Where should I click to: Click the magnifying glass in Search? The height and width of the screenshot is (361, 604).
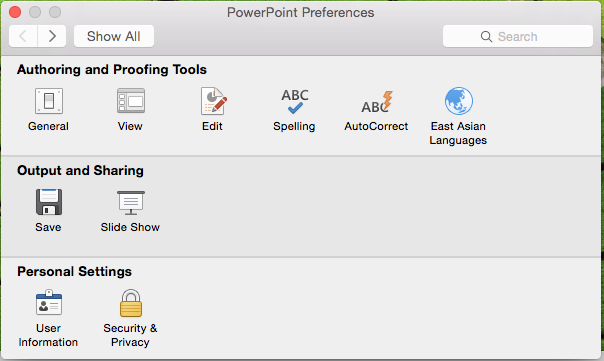[486, 37]
